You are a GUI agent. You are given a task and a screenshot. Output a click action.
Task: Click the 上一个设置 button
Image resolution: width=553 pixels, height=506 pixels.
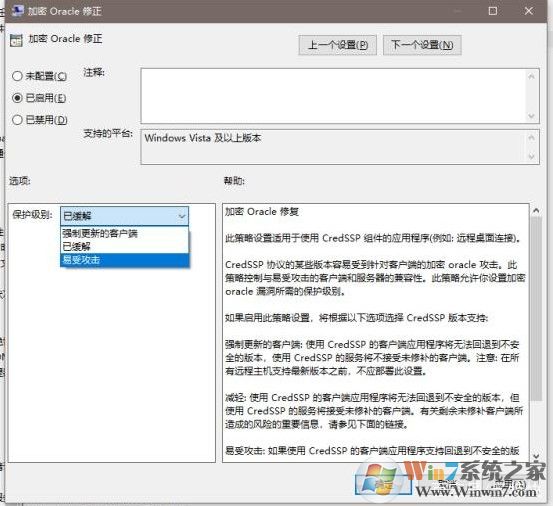tap(338, 45)
